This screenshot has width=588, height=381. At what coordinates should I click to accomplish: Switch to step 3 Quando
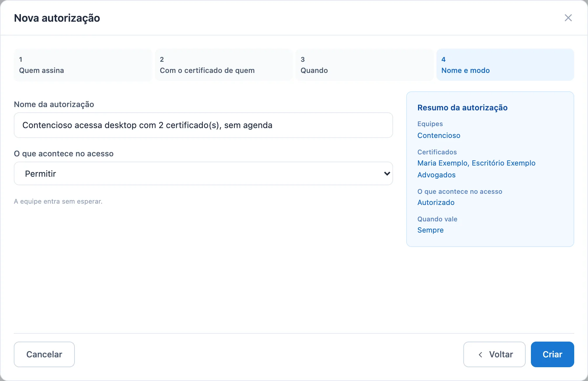pyautogui.click(x=364, y=65)
